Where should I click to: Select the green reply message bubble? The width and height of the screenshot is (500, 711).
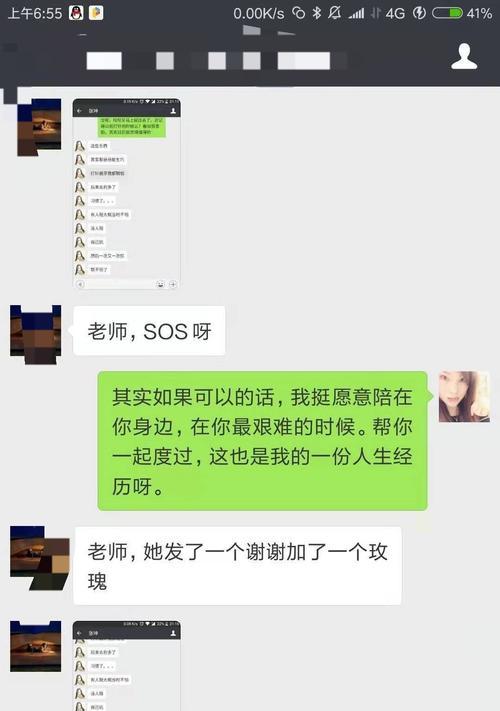[x=262, y=441]
